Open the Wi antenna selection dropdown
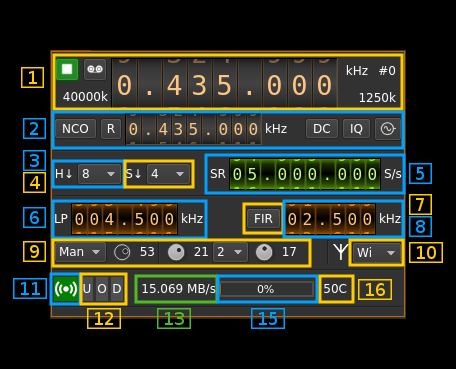 [377, 252]
